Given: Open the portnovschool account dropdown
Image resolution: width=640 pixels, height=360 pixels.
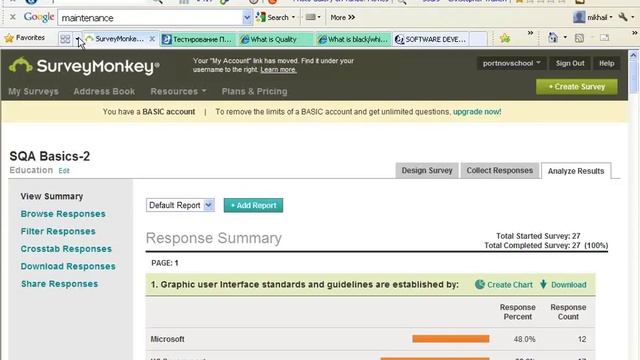Looking at the screenshot, I should coord(511,63).
